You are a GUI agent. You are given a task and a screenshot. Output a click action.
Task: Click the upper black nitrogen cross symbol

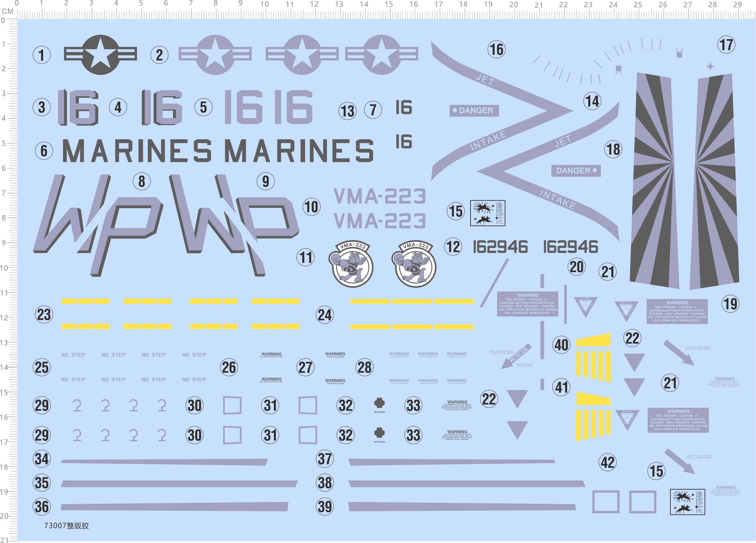[x=379, y=403]
